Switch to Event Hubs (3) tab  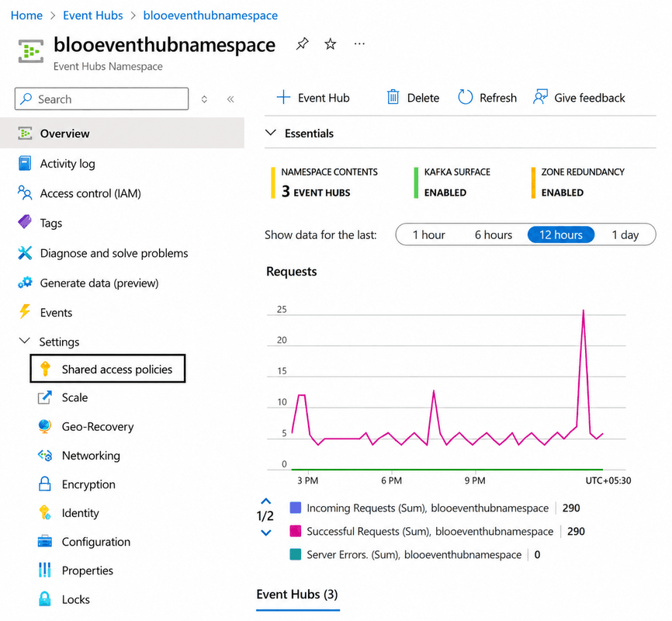click(297, 595)
